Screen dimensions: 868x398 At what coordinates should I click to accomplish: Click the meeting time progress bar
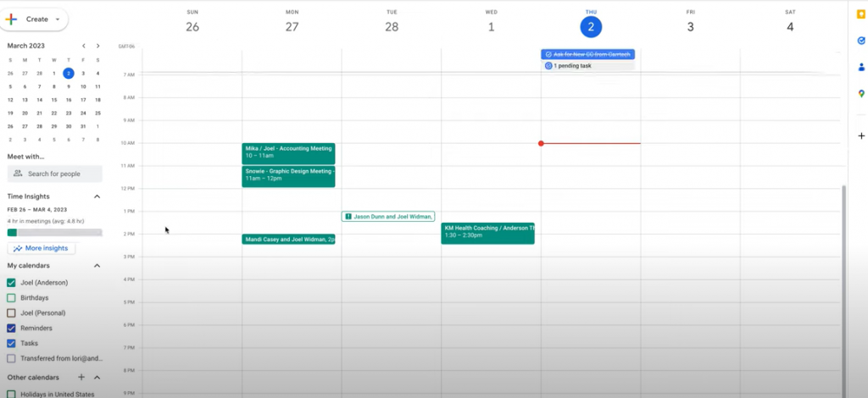click(x=54, y=232)
